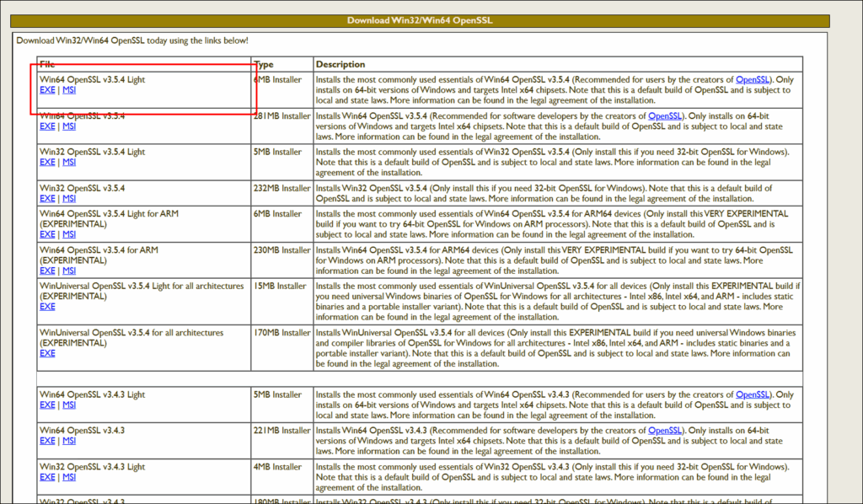Download Win64 v3.5.4 Light for ARM EXE
Image resolution: width=863 pixels, height=504 pixels.
(x=47, y=234)
